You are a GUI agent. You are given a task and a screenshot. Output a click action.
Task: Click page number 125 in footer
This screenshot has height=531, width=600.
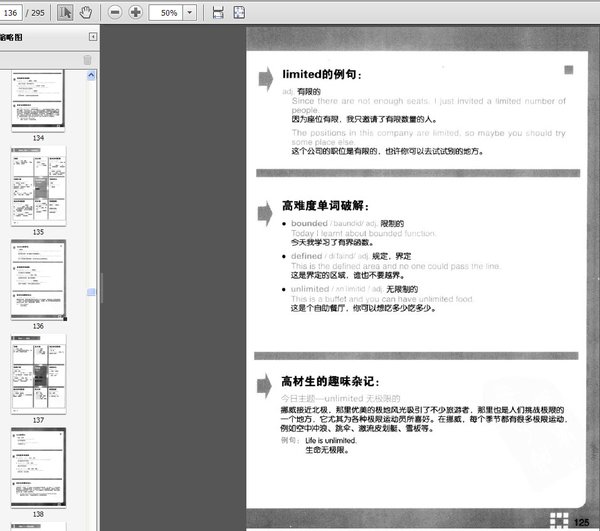tap(581, 522)
